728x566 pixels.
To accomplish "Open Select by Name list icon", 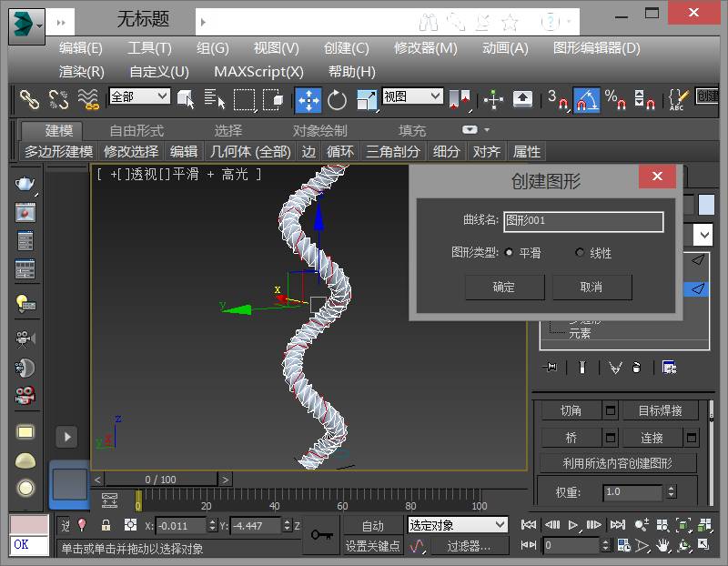I will click(215, 99).
